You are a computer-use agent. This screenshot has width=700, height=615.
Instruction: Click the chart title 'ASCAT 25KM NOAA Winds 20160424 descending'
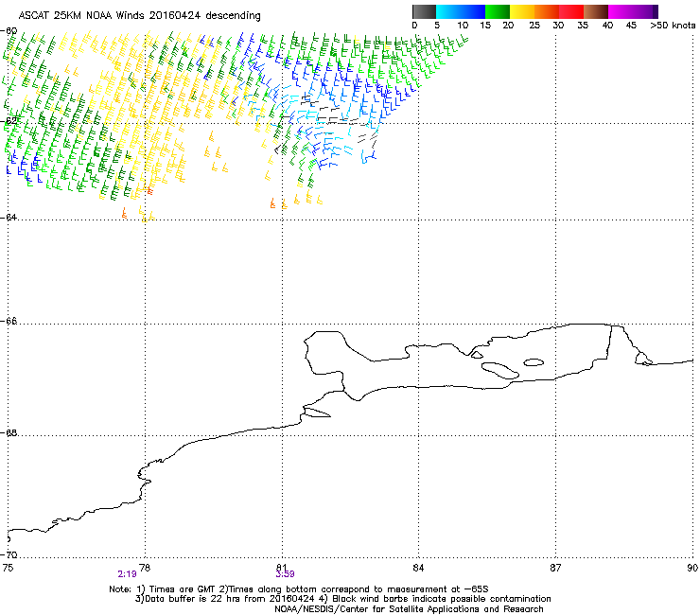(x=139, y=16)
